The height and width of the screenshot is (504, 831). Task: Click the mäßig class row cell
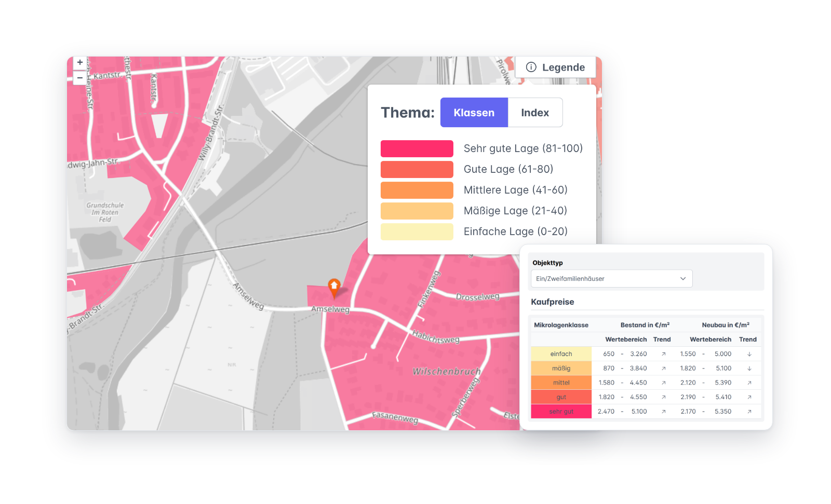(x=561, y=368)
